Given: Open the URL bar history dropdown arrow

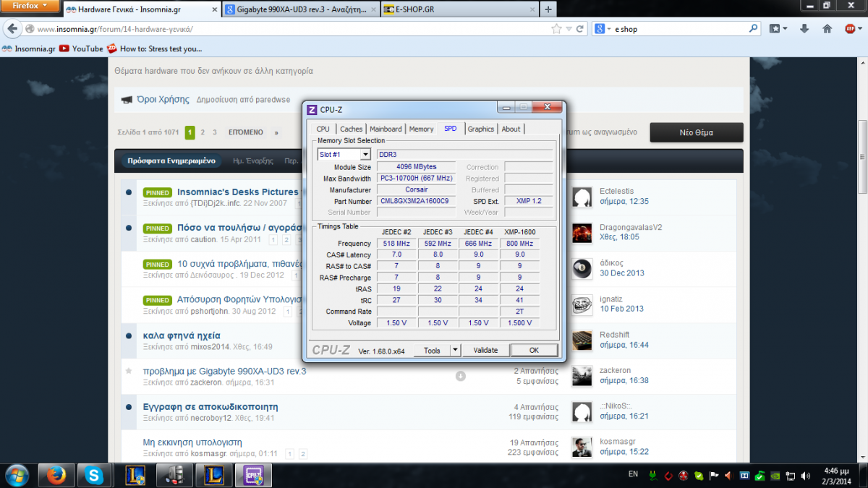Looking at the screenshot, I should [569, 29].
